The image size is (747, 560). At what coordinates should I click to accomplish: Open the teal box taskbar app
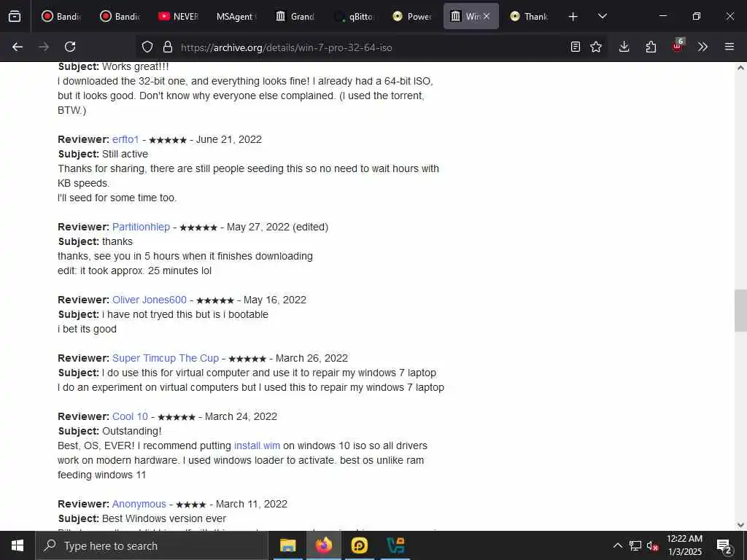(395, 545)
